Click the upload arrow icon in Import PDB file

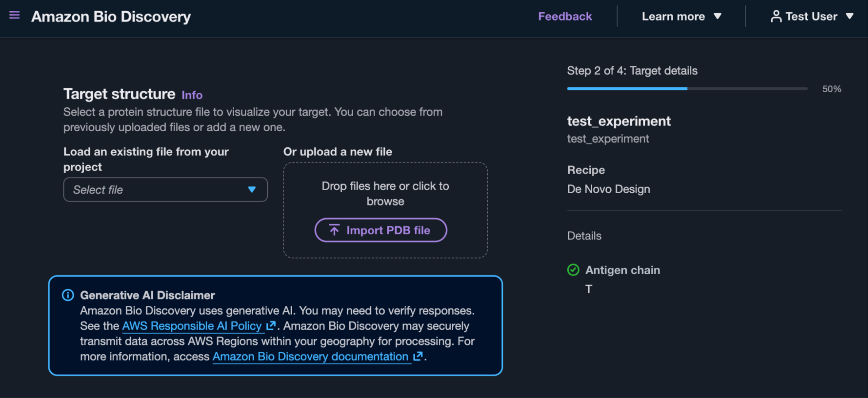[334, 230]
